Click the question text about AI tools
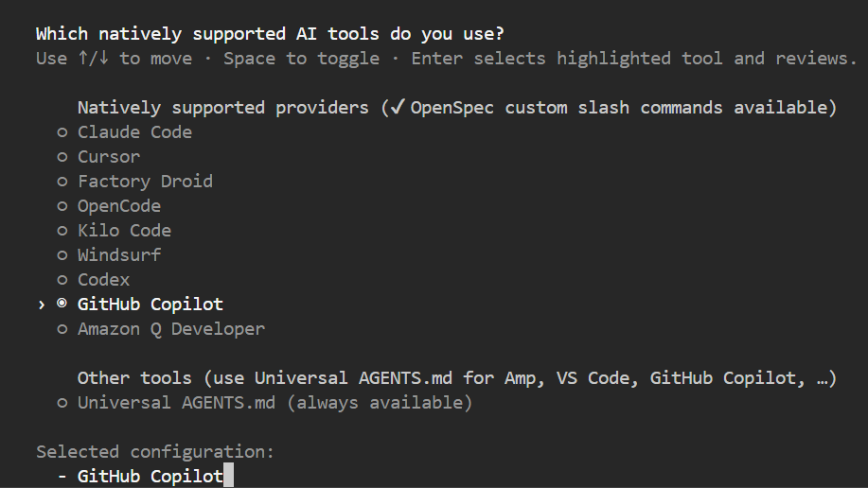The image size is (868, 488). 270,34
